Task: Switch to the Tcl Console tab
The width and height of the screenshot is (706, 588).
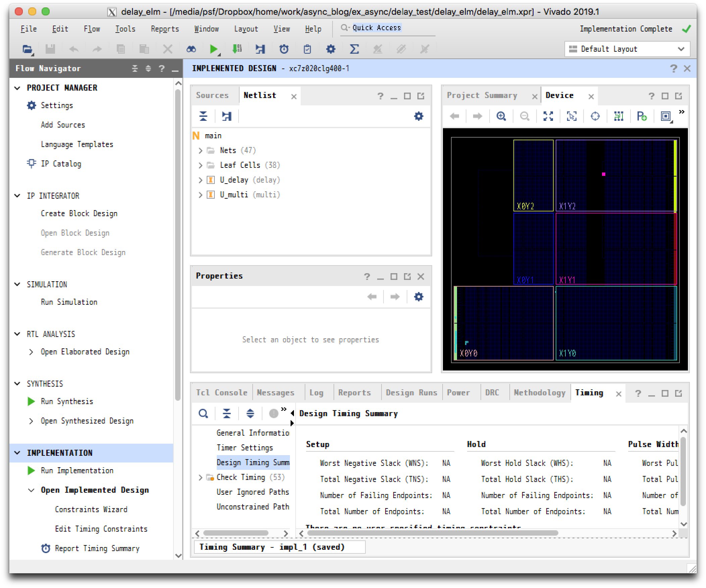Action: (x=221, y=393)
